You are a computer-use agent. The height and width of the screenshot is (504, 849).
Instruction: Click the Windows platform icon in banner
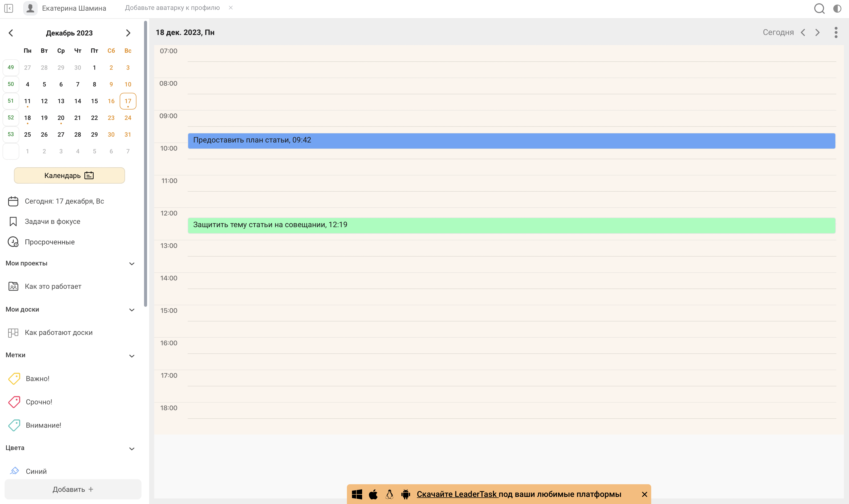click(357, 494)
